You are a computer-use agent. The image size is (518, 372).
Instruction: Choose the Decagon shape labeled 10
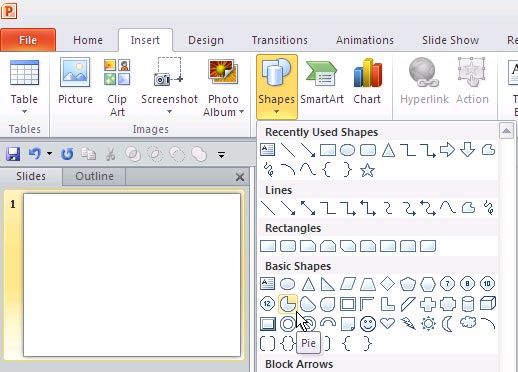click(487, 284)
